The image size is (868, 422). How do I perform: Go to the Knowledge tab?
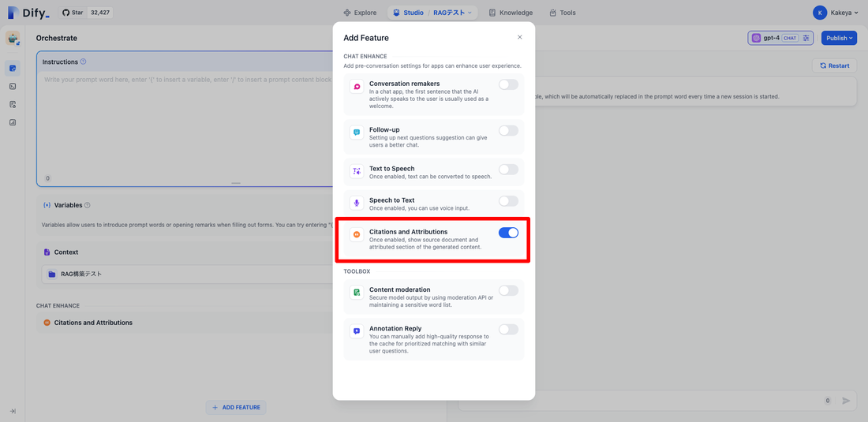click(x=511, y=13)
